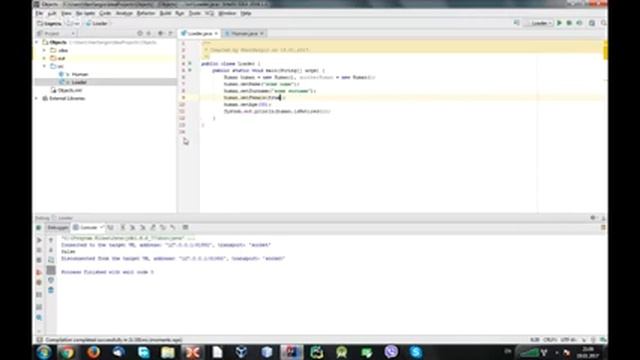Open the Build menu
This screenshot has width=640, height=360.
point(165,13)
